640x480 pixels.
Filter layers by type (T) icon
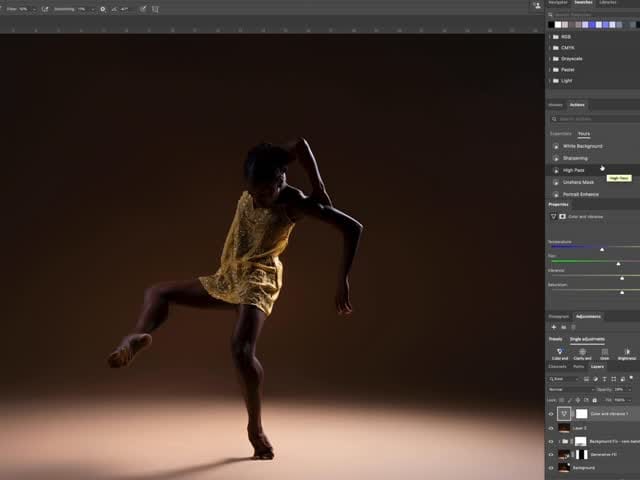(x=604, y=379)
